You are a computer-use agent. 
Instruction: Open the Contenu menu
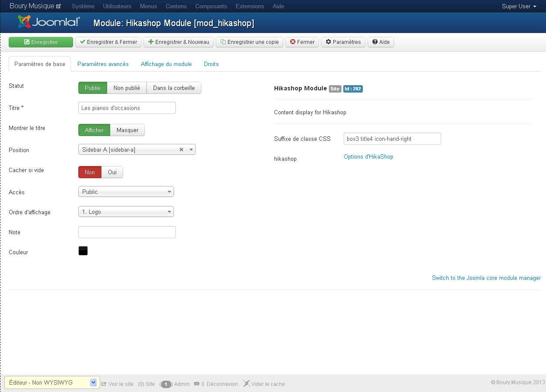[x=176, y=7]
